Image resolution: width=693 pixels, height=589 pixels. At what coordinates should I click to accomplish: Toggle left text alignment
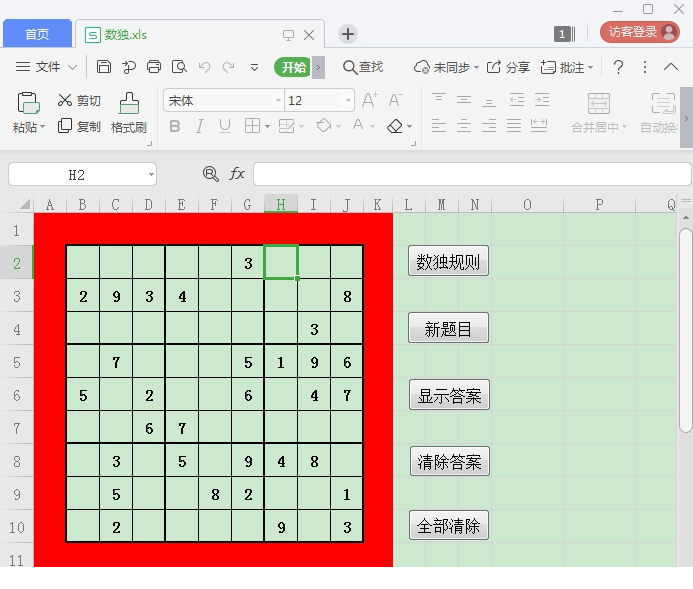[438, 126]
